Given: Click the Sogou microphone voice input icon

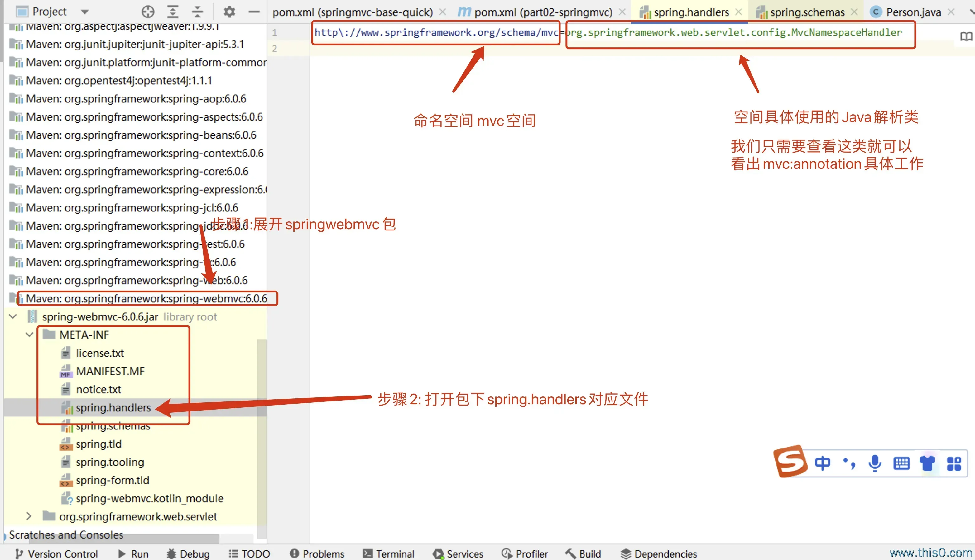Looking at the screenshot, I should (x=875, y=463).
